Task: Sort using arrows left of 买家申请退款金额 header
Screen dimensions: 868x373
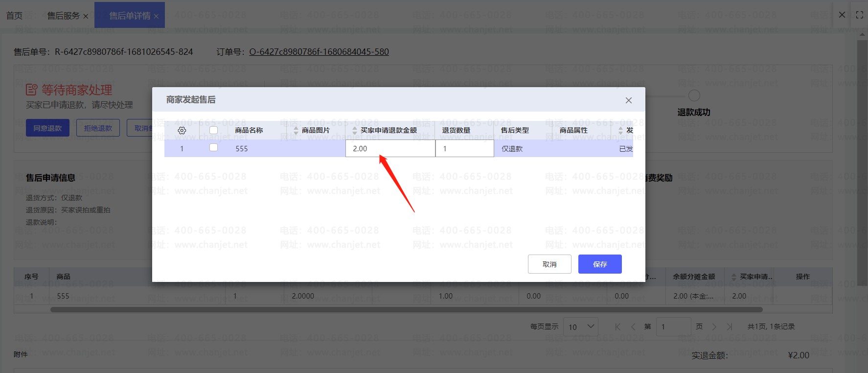Action: click(x=355, y=130)
